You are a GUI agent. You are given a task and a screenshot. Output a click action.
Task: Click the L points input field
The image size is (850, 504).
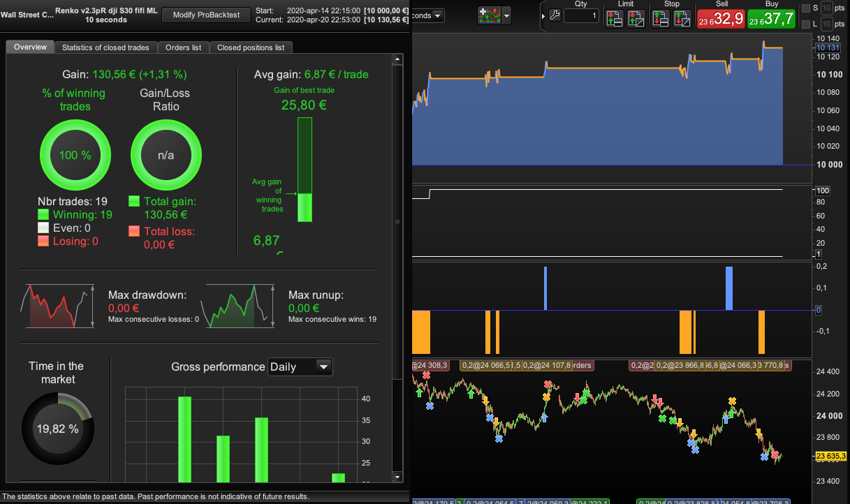[x=826, y=25]
